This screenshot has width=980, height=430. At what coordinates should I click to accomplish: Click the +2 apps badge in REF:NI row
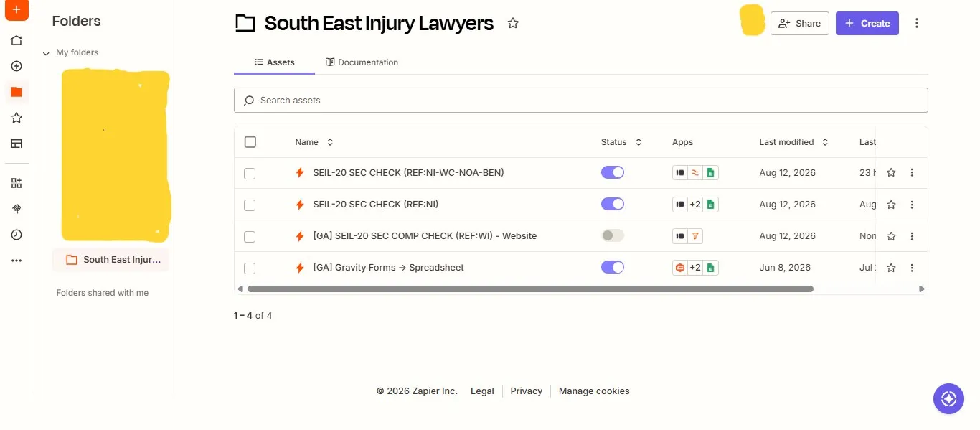click(695, 205)
